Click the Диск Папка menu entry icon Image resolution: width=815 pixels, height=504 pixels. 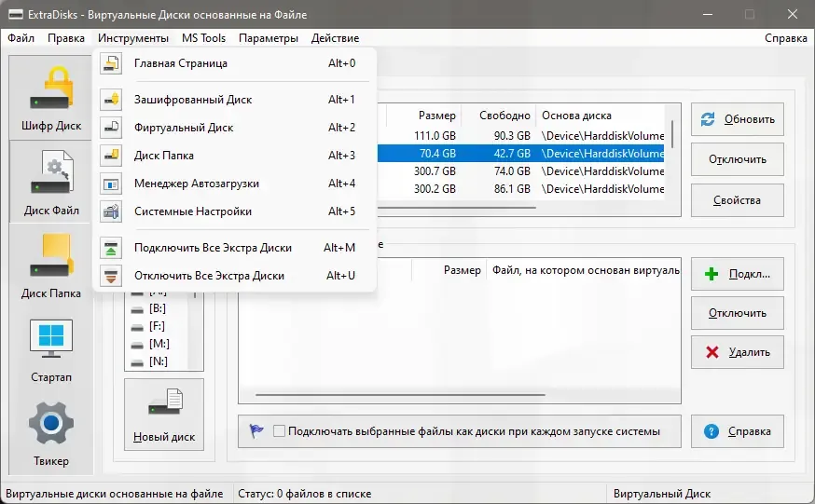click(x=111, y=156)
